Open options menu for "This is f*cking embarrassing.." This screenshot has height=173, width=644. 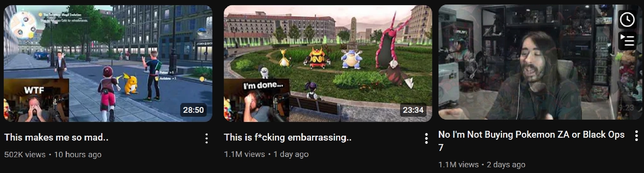point(426,138)
